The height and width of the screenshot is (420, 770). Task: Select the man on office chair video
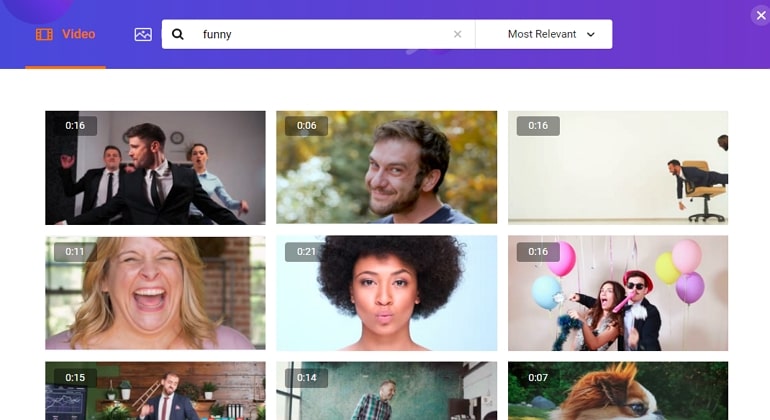618,168
